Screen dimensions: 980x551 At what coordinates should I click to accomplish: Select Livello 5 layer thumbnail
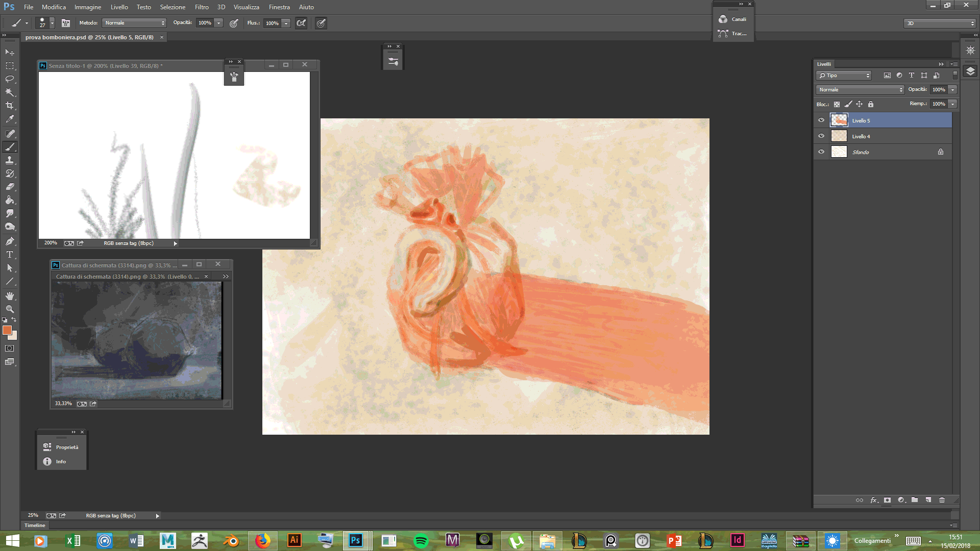839,120
